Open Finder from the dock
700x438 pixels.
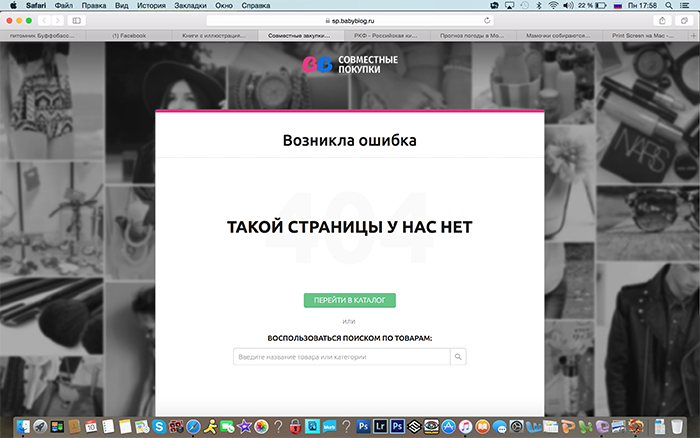coord(23,427)
